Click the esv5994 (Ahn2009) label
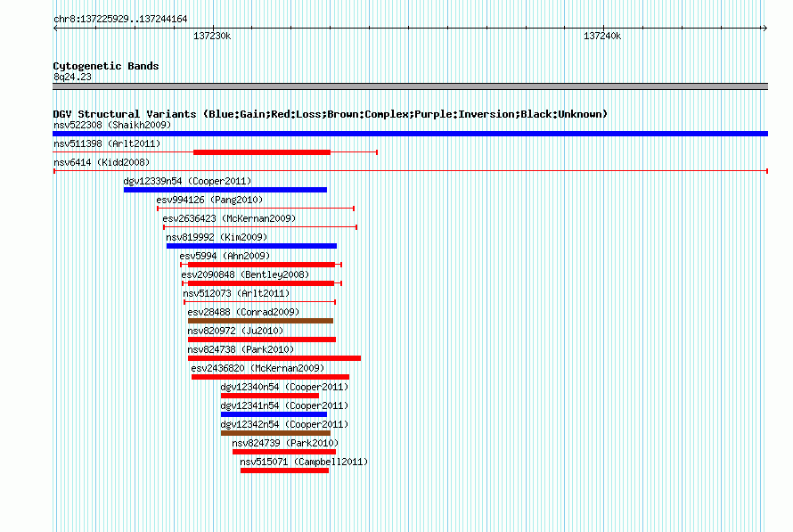Image resolution: width=793 pixels, height=532 pixels. pos(225,256)
